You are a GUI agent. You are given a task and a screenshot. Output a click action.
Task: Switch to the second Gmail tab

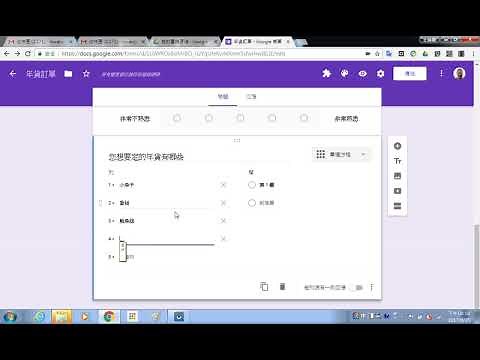[113, 42]
